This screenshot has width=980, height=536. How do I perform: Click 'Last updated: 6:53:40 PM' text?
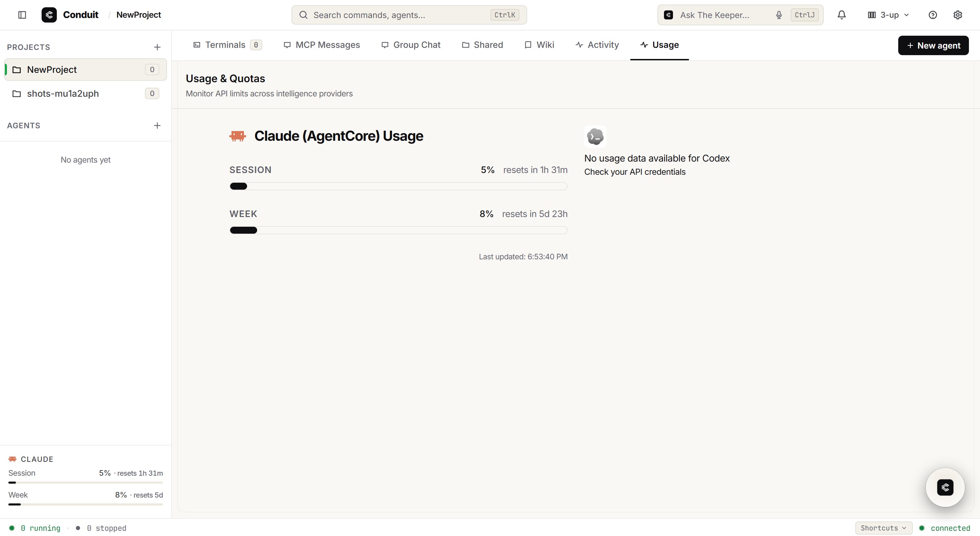[x=523, y=257]
